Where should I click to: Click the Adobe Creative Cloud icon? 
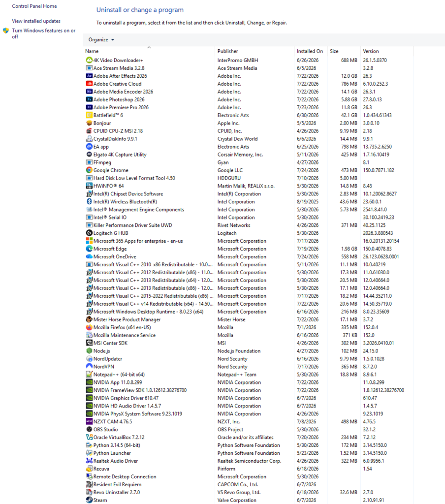click(x=89, y=84)
